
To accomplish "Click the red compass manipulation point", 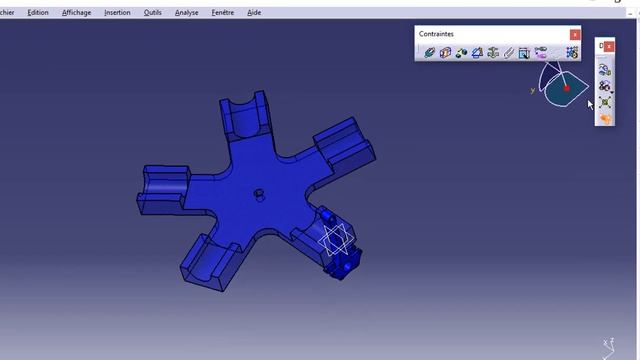I will (567, 88).
